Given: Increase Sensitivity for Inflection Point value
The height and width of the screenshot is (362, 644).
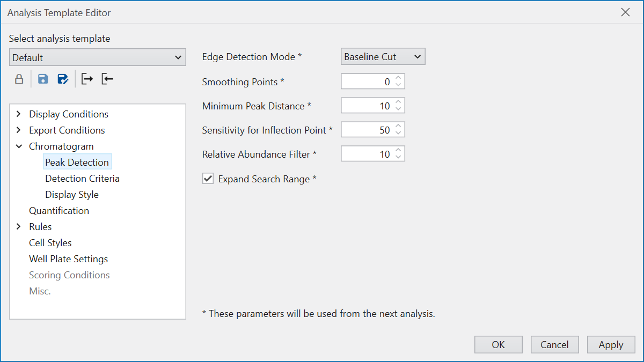Looking at the screenshot, I should pos(398,127).
